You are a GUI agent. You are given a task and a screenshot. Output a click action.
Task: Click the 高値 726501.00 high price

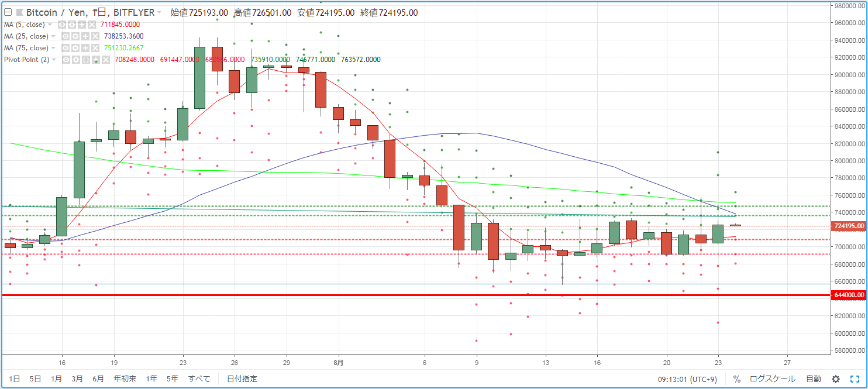(262, 12)
